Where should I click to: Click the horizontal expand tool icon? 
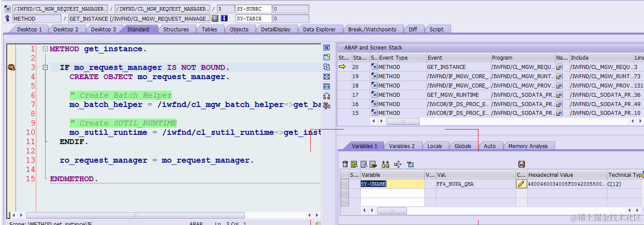[x=327, y=86]
